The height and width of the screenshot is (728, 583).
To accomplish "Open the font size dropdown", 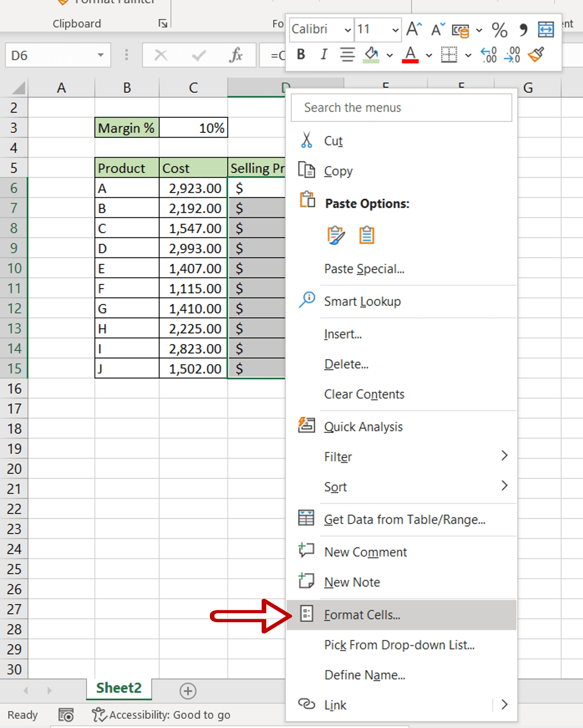I will 395,30.
